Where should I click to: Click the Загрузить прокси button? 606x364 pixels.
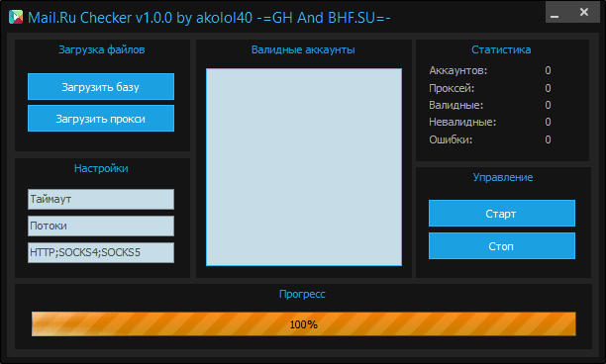pos(101,119)
